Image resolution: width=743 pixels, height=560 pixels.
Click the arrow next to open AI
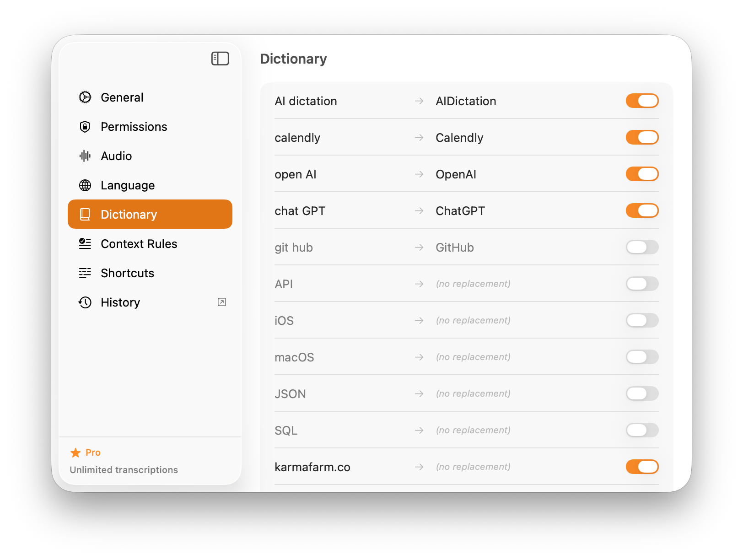coord(419,174)
